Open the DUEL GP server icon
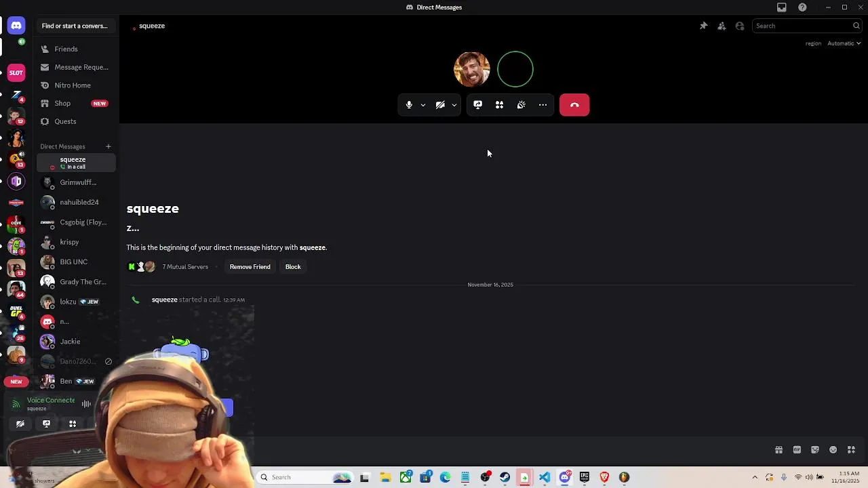The height and width of the screenshot is (488, 868). [x=16, y=312]
